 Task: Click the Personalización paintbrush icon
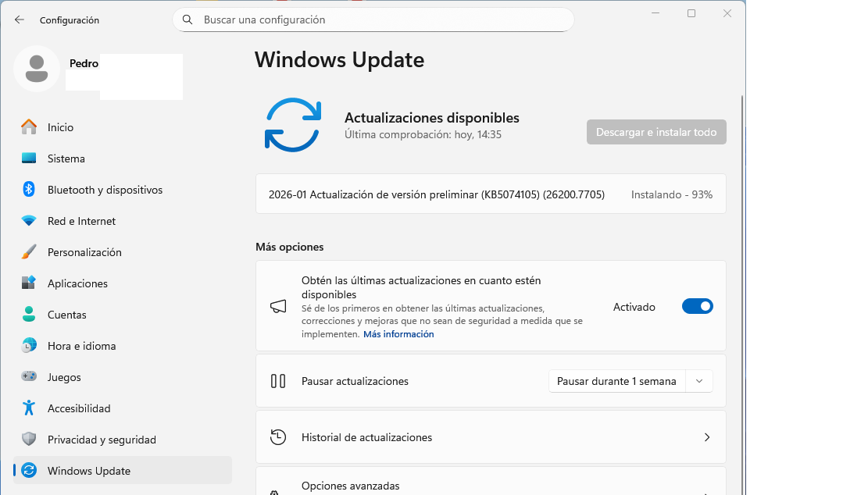pos(29,252)
